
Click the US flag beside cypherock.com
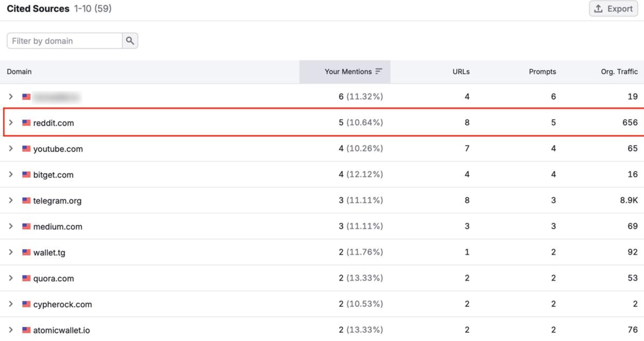coord(26,304)
